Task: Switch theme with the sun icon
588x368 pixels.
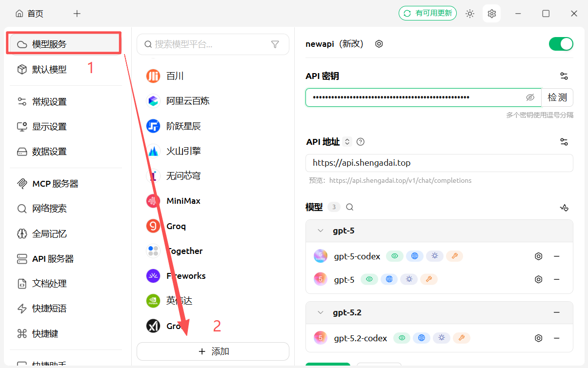Action: (x=469, y=14)
